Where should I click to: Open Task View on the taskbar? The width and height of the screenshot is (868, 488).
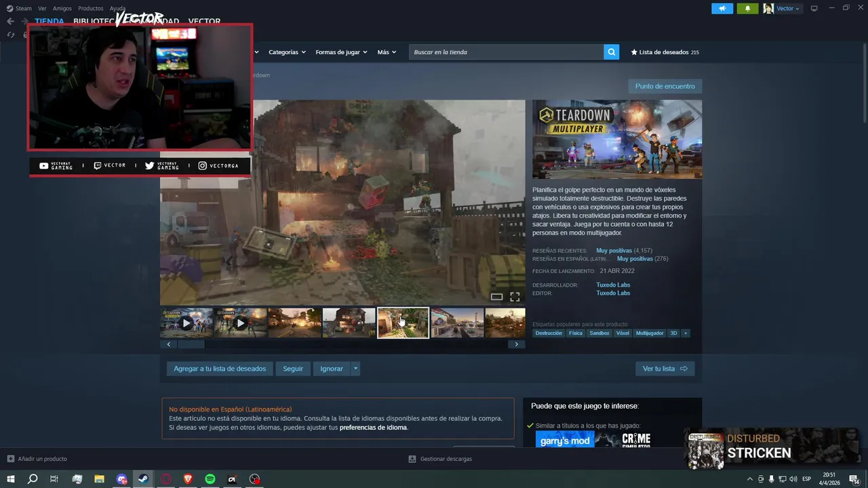[54, 479]
